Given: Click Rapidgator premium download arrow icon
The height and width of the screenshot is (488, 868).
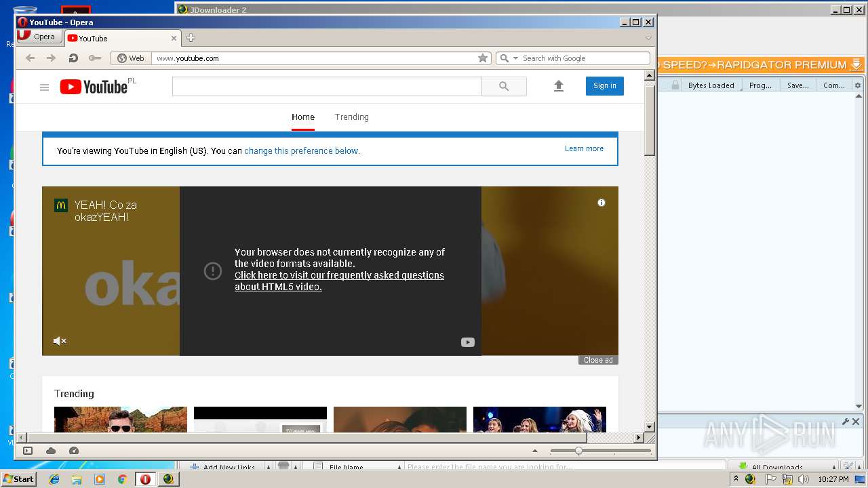Looking at the screenshot, I should coord(856,64).
